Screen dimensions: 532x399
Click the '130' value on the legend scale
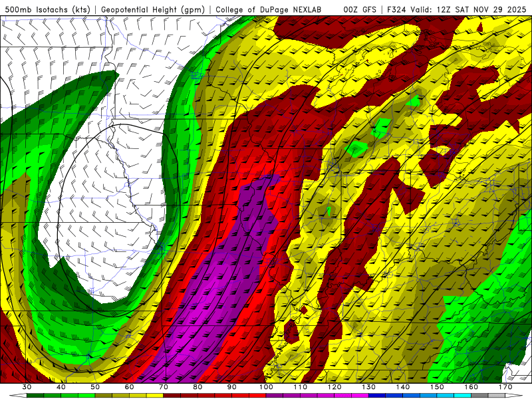(369, 387)
